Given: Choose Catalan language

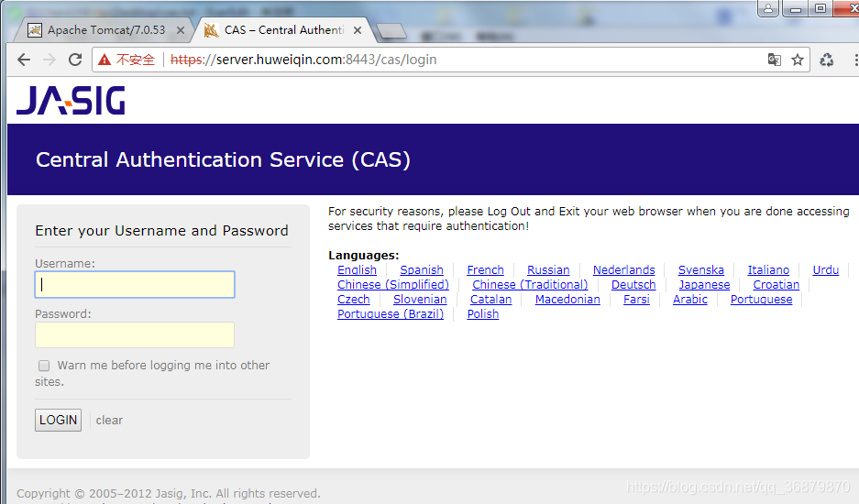Looking at the screenshot, I should click(x=490, y=300).
